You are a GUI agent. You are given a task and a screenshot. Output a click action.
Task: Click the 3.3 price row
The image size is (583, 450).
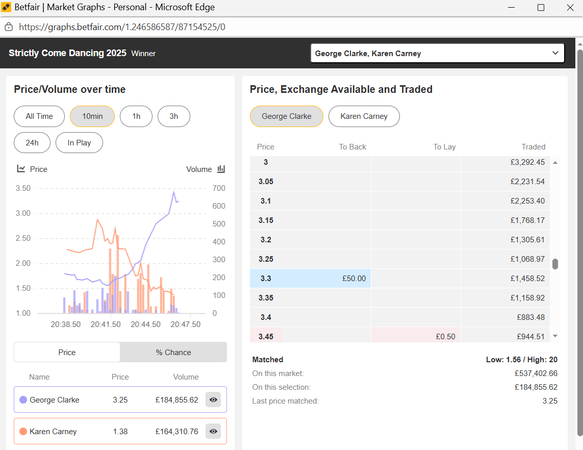click(400, 278)
